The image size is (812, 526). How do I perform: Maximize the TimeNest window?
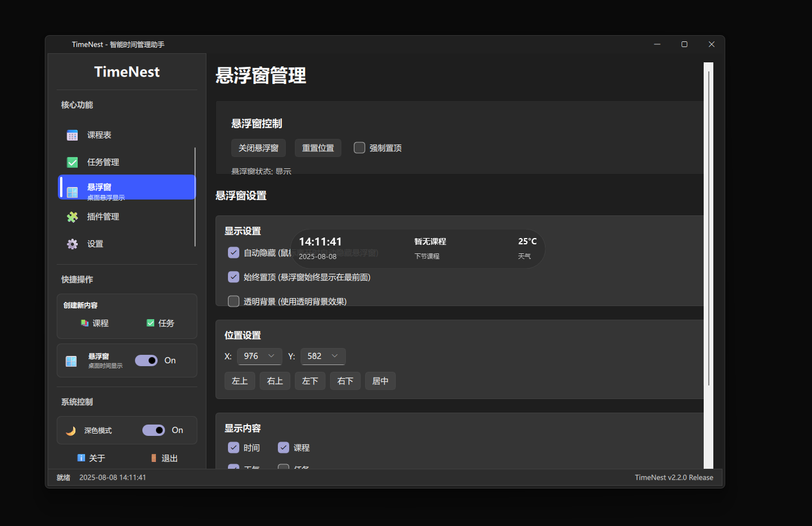click(x=684, y=44)
